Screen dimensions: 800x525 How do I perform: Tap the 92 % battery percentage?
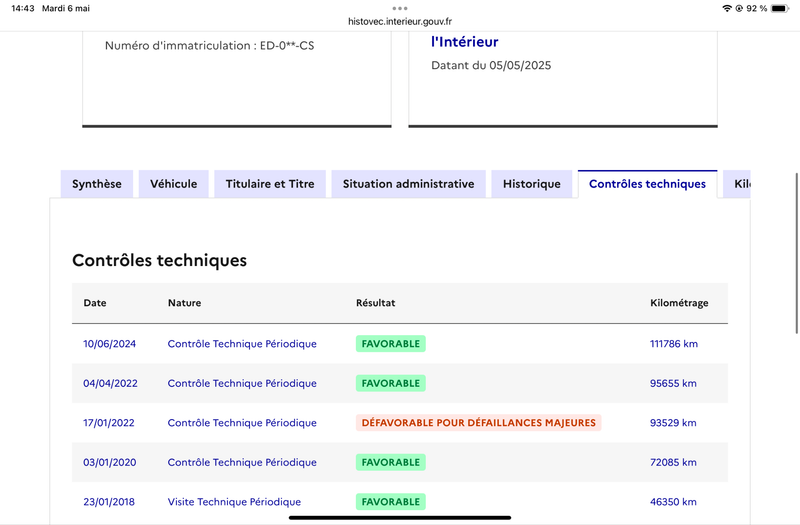[756, 8]
